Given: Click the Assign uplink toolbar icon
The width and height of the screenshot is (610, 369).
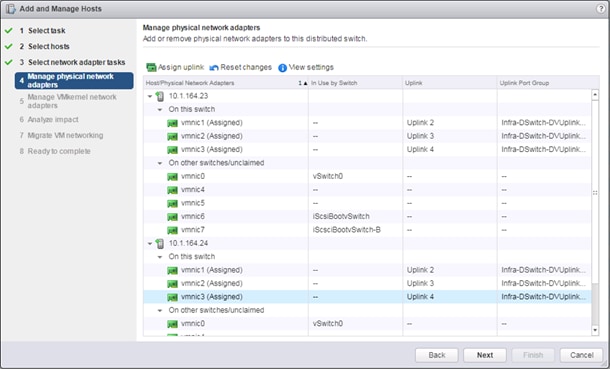Looking at the screenshot, I should pyautogui.click(x=151, y=68).
